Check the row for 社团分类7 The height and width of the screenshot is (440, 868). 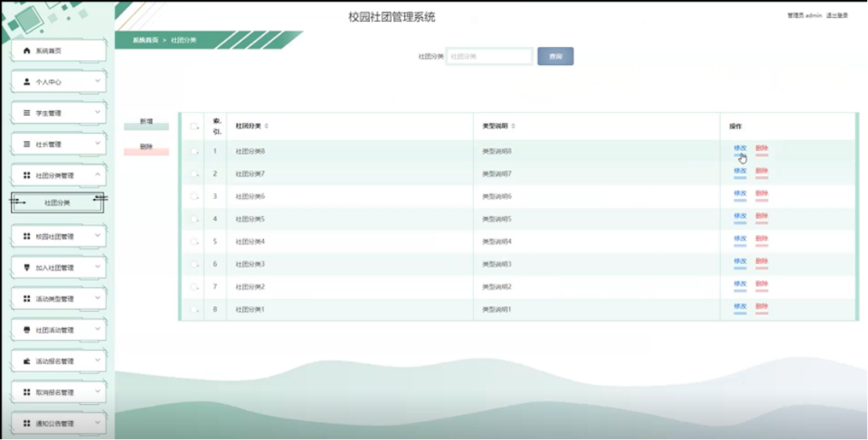click(x=193, y=174)
